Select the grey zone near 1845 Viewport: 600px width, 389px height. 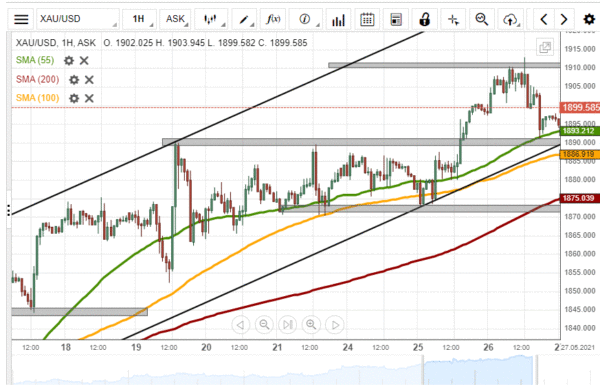80,312
